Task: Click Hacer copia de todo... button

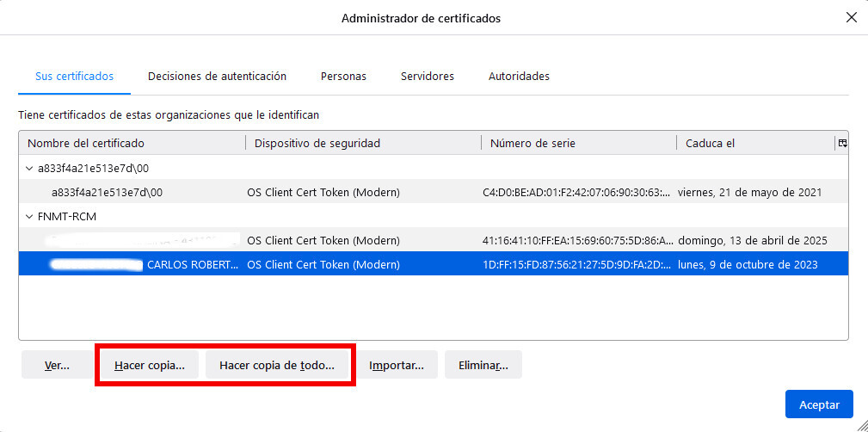Action: (277, 365)
